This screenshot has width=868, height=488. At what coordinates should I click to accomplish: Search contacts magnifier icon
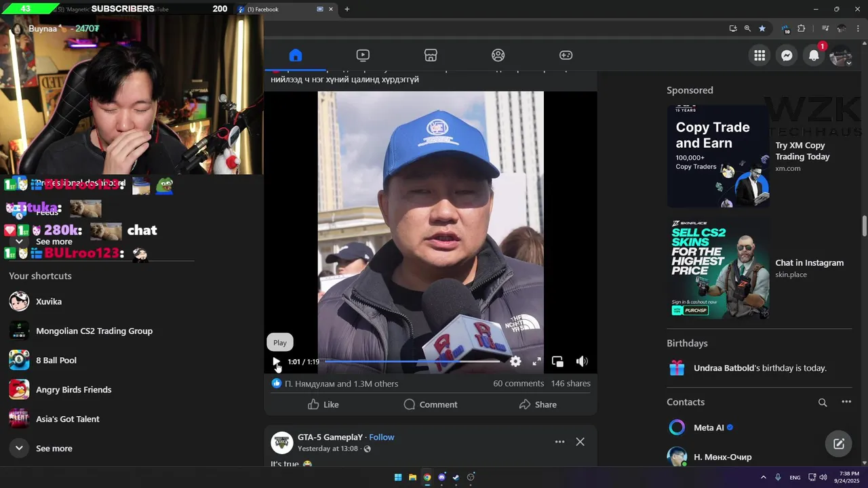[823, 403]
